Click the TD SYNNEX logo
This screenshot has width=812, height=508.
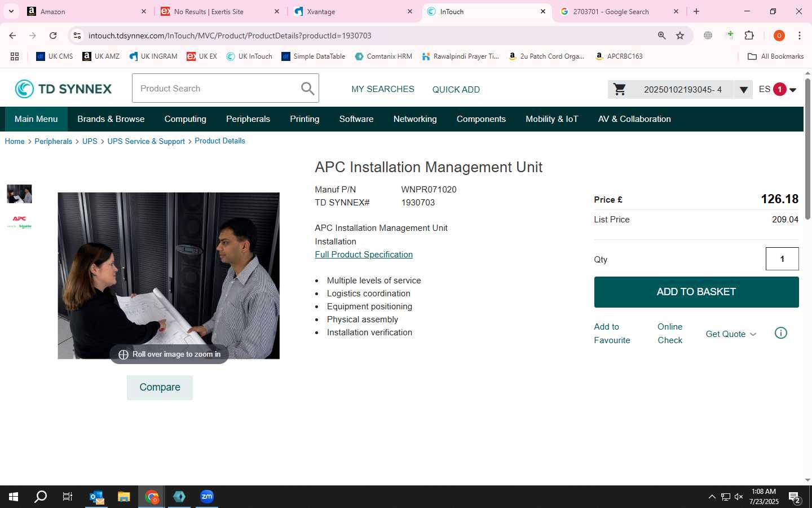coord(63,89)
